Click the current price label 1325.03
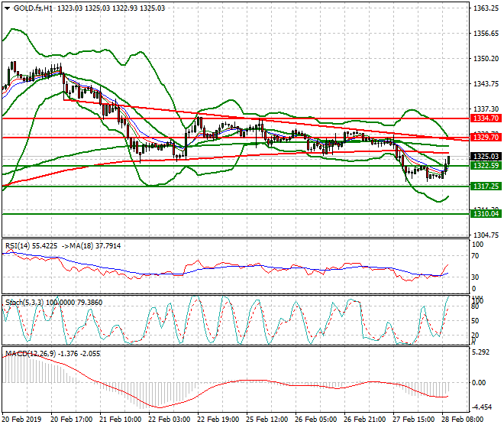 (x=486, y=157)
